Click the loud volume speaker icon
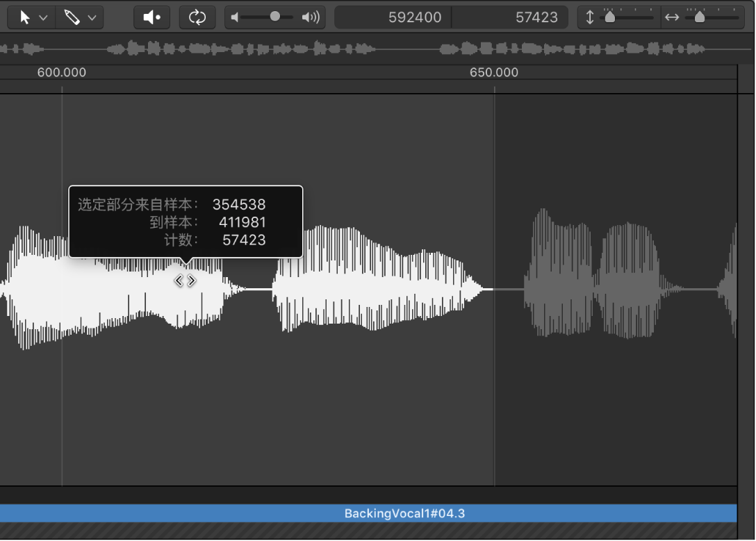Image resolution: width=756 pixels, height=541 pixels. [311, 17]
